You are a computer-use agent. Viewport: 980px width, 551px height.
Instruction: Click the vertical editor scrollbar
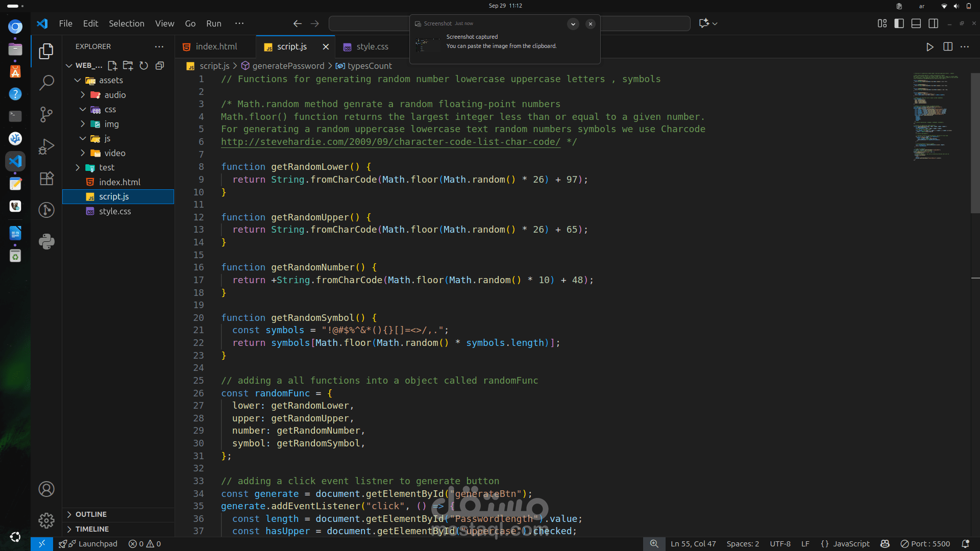point(975,143)
